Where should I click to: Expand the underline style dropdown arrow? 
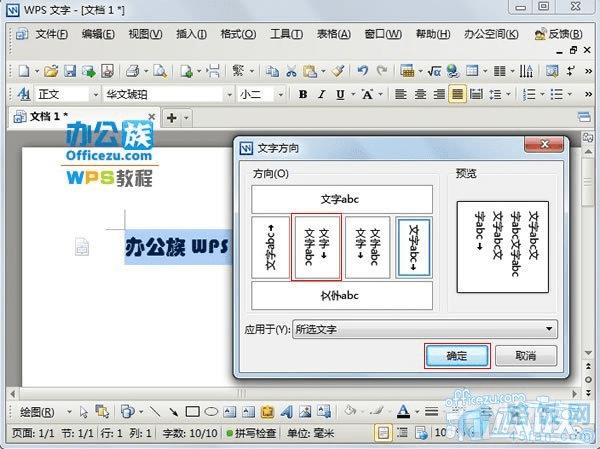352,94
